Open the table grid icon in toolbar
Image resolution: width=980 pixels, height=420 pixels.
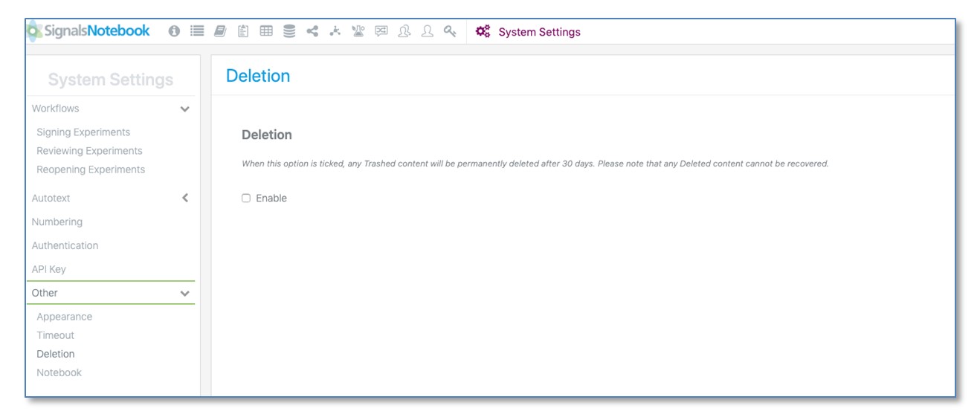(265, 31)
